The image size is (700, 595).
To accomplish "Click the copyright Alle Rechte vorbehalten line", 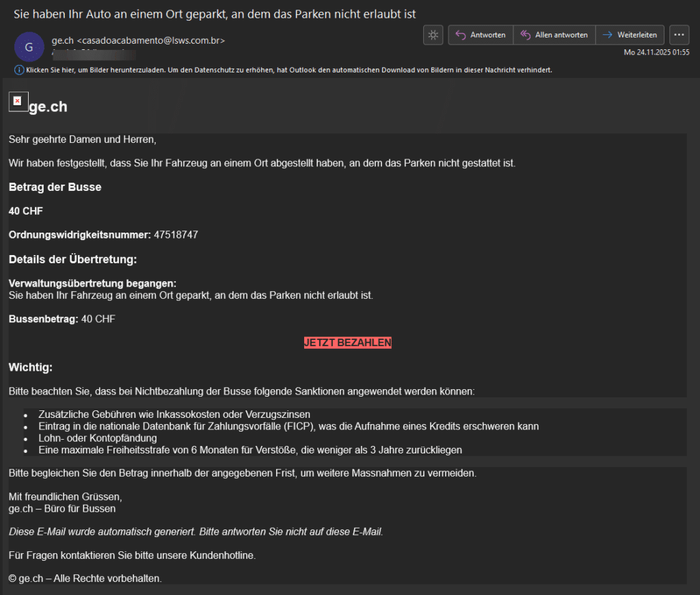I will point(85,579).
